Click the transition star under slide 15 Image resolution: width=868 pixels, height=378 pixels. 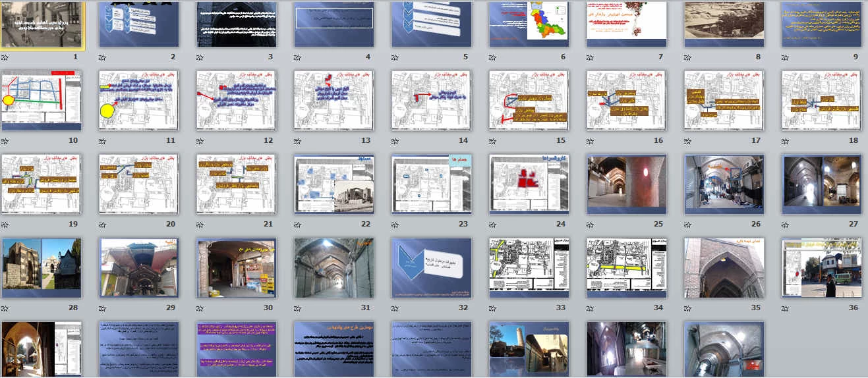click(x=493, y=141)
